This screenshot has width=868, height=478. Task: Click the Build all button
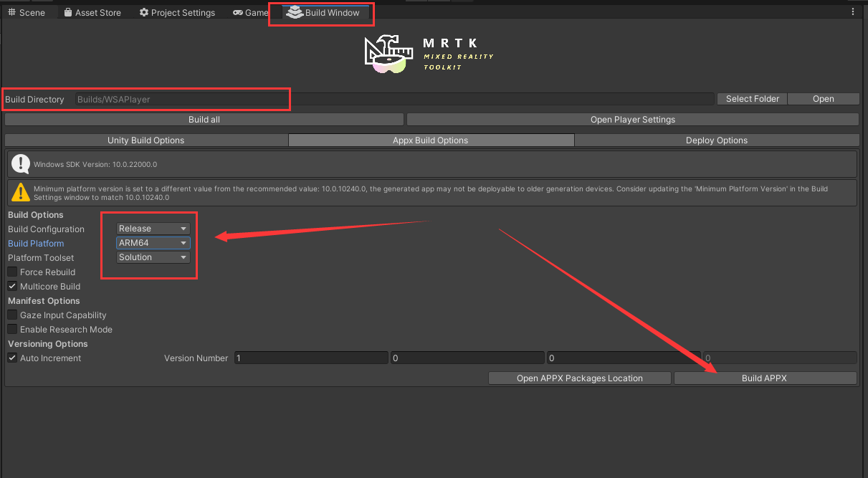(x=204, y=120)
